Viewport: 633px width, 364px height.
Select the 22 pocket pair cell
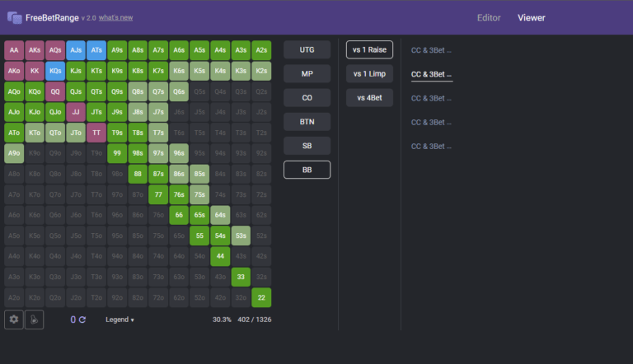click(x=261, y=297)
